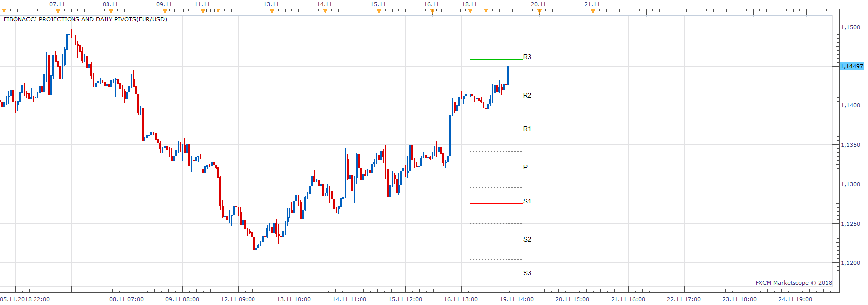
Task: Select the chart title 'FIBONACCI PROJECTIONS AND DAILY PIVOTS(EUR/USD)'
Action: pos(85,19)
